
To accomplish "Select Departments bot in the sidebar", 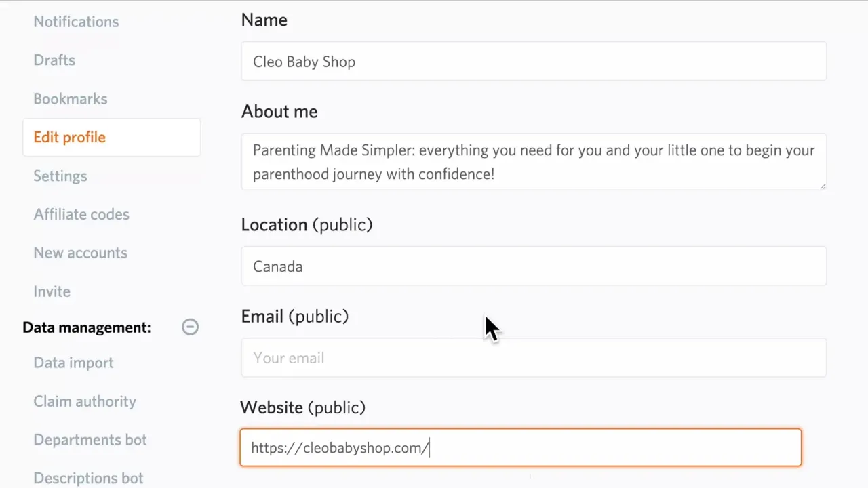I will click(90, 440).
